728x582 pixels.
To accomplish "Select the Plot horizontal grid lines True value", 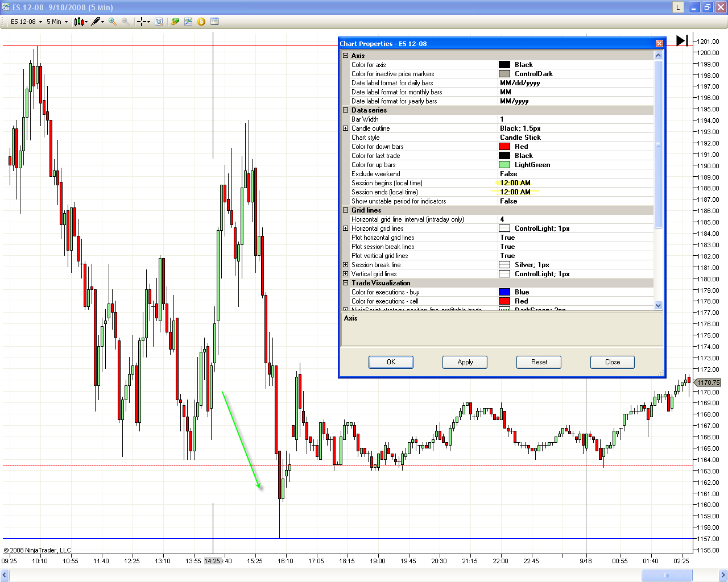I will tap(576, 238).
